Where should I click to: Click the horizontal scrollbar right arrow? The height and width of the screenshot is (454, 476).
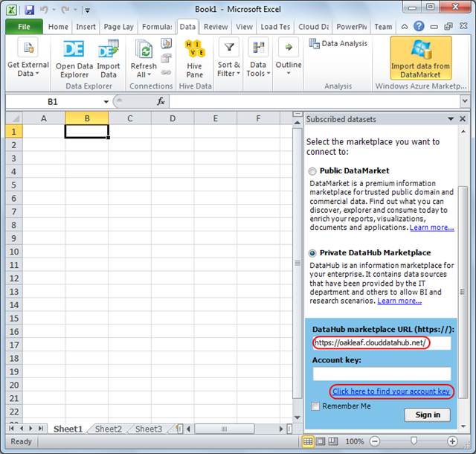(281, 429)
